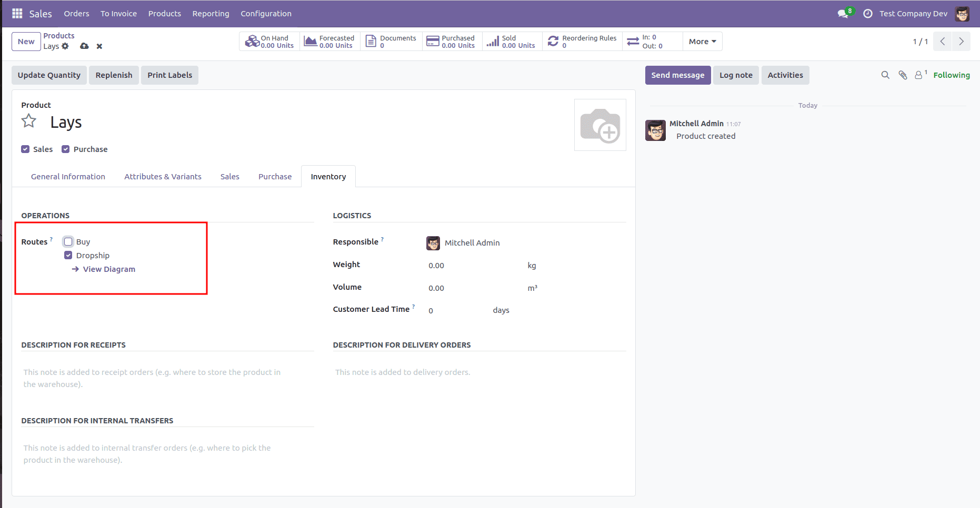The image size is (980, 508).
Task: Click the Update Quantity button
Action: click(49, 75)
